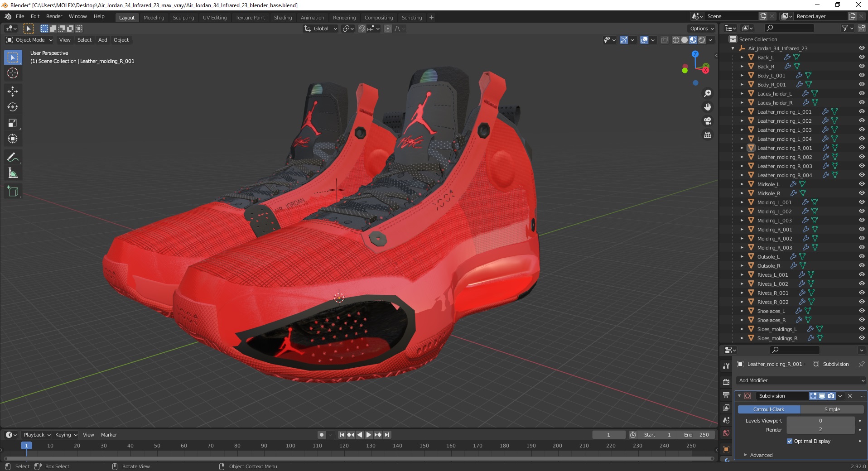Activate the Select Box tool
Screen dimensions: 868x471
[13, 58]
